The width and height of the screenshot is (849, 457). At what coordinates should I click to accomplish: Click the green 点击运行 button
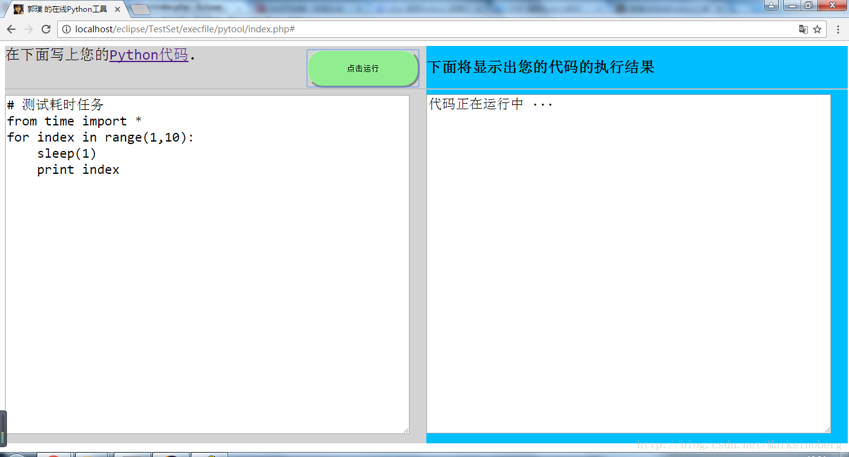point(363,68)
